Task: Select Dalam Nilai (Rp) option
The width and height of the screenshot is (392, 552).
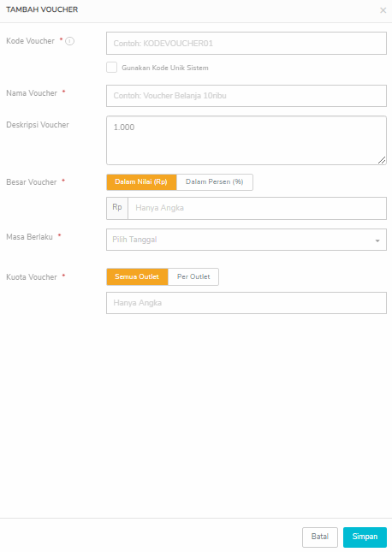Action: tap(141, 182)
